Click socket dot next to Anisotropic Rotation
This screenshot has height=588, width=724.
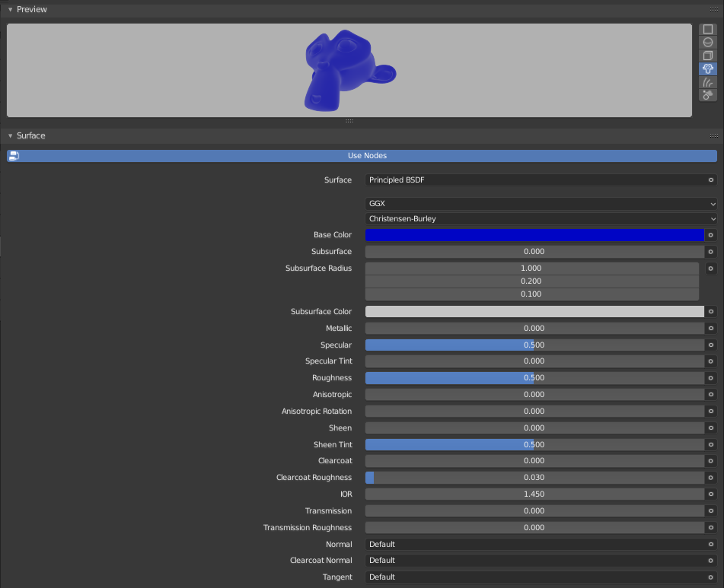pos(710,412)
